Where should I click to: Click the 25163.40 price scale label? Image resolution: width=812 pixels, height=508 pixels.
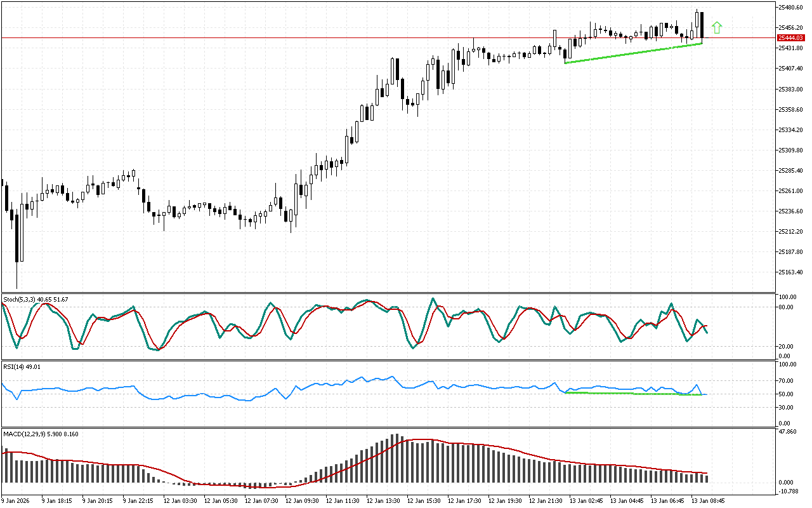point(790,272)
